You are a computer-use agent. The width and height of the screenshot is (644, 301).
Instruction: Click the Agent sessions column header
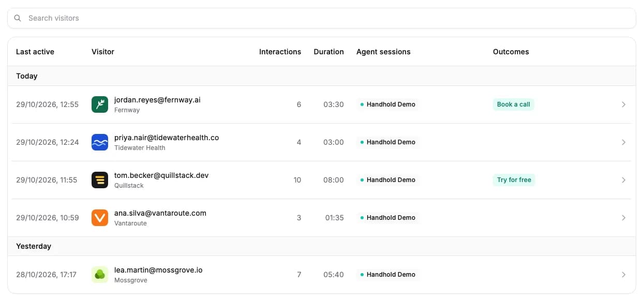coord(383,52)
